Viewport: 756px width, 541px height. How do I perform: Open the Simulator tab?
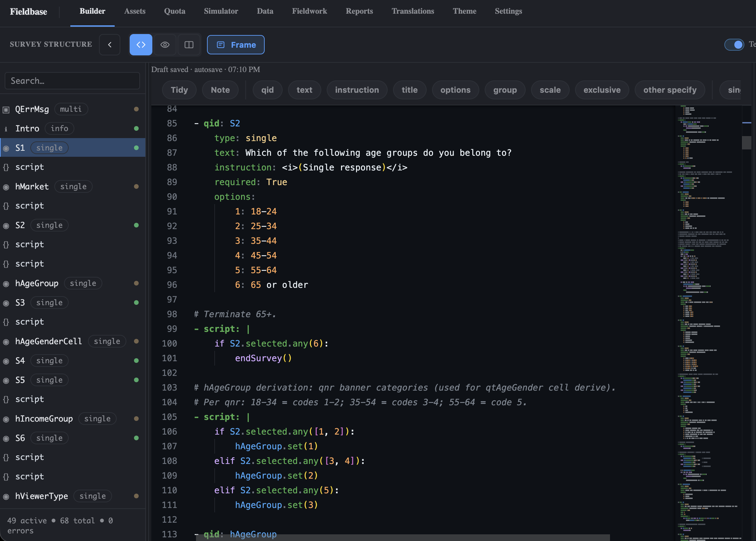pyautogui.click(x=221, y=11)
